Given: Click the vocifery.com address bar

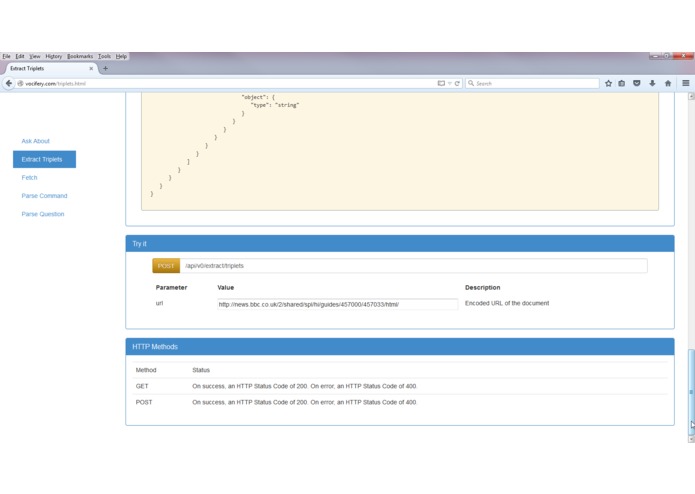Looking at the screenshot, I should pyautogui.click(x=228, y=83).
